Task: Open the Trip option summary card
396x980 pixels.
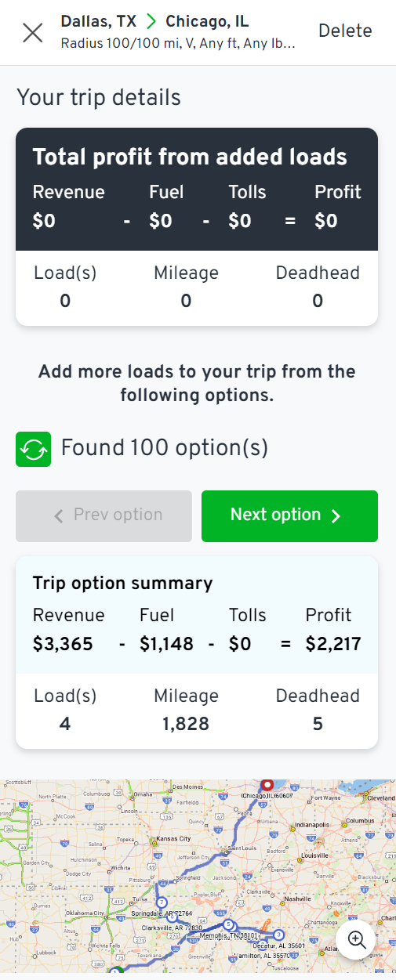Action: pos(197,653)
